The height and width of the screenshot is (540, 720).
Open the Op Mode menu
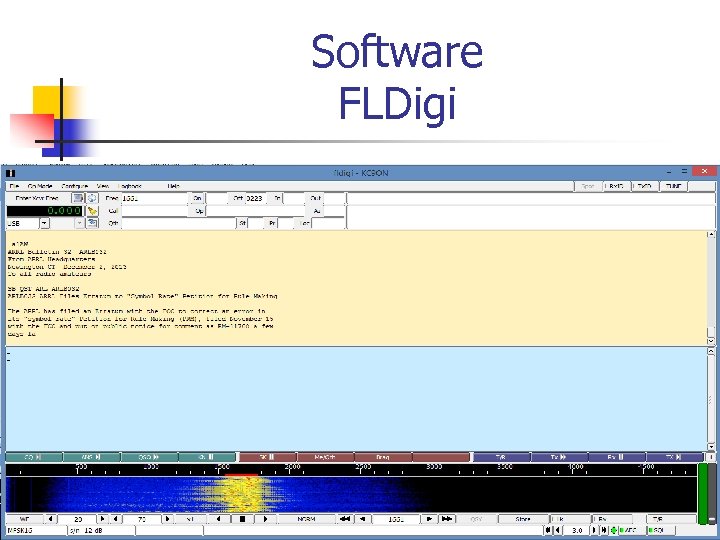click(x=40, y=186)
